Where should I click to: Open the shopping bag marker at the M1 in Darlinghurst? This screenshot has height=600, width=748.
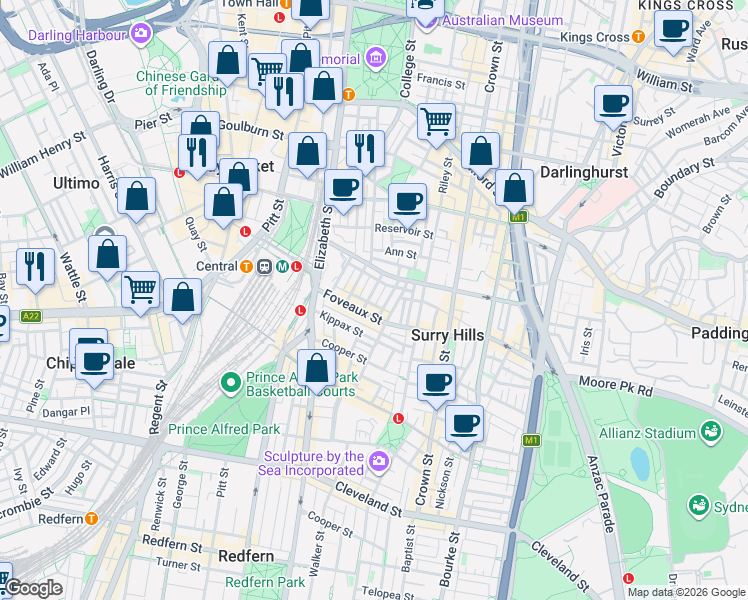coord(514,188)
